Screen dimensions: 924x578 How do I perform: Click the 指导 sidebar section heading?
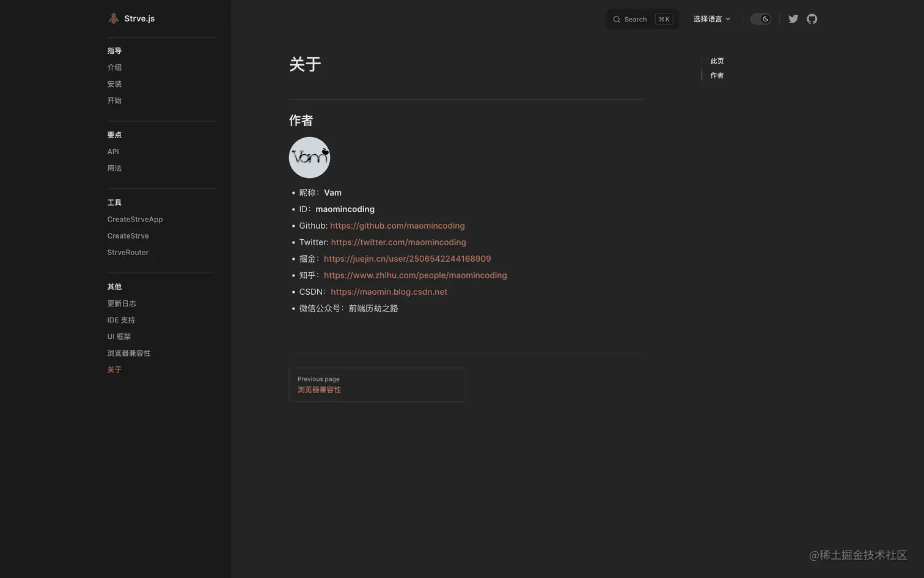(114, 51)
